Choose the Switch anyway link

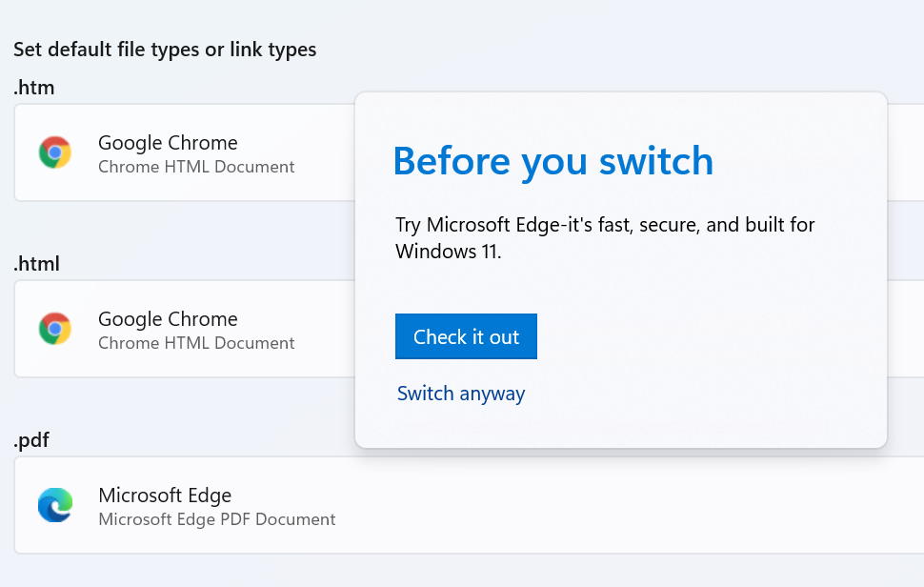pyautogui.click(x=461, y=394)
